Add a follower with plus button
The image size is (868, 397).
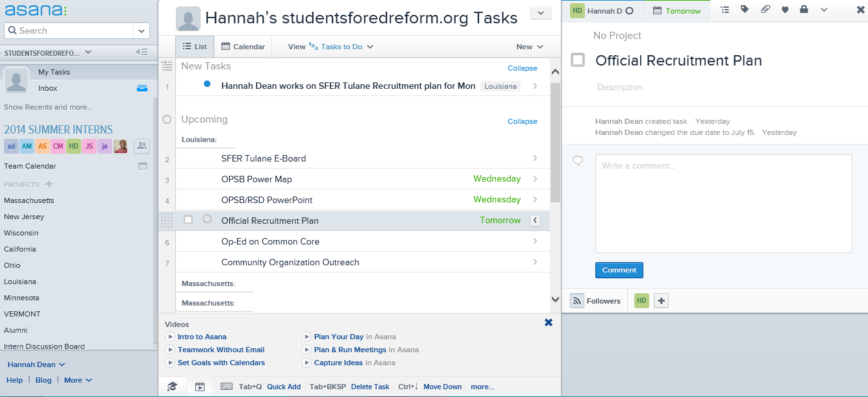point(661,301)
